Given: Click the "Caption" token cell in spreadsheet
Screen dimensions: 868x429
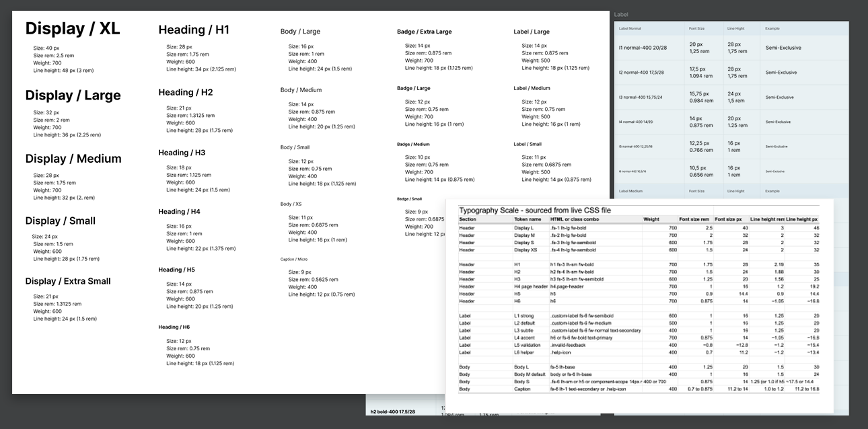Looking at the screenshot, I should pos(522,389).
